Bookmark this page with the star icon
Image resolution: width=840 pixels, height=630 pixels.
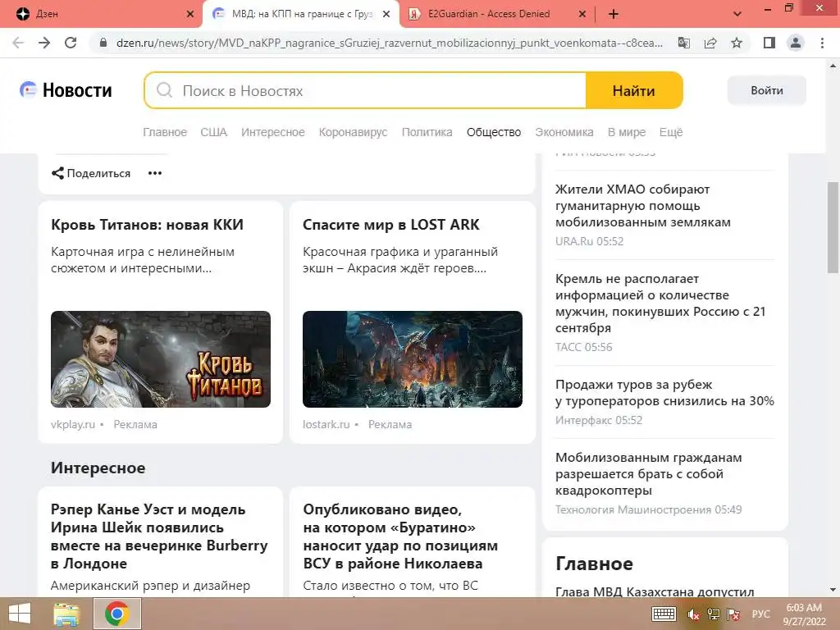[x=737, y=43]
